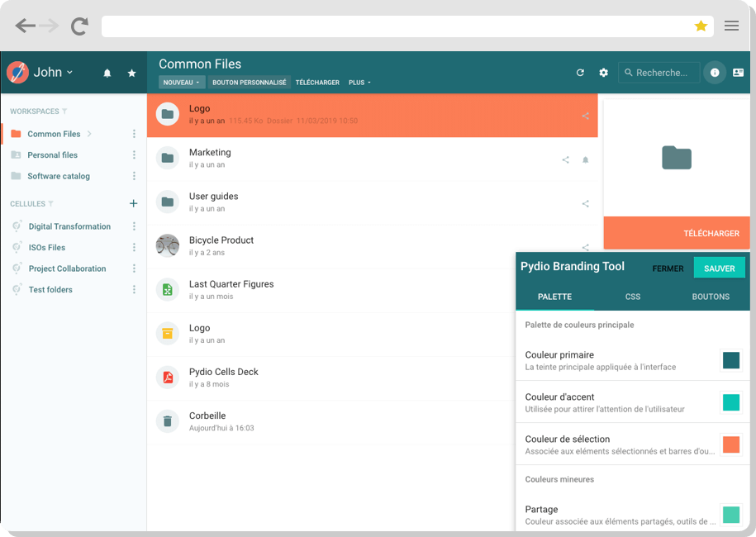Screen dimensions: 756x537
Task: Click share icon on Marketing row
Action: point(565,159)
